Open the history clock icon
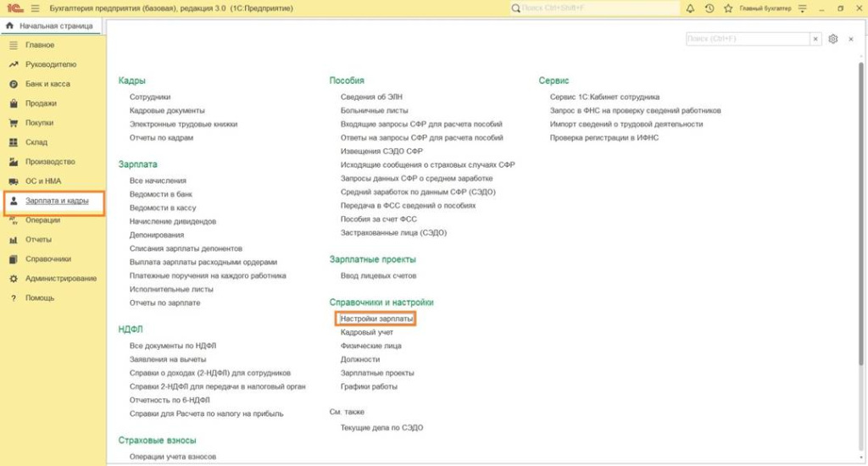The height and width of the screenshot is (466, 868). 709,8
